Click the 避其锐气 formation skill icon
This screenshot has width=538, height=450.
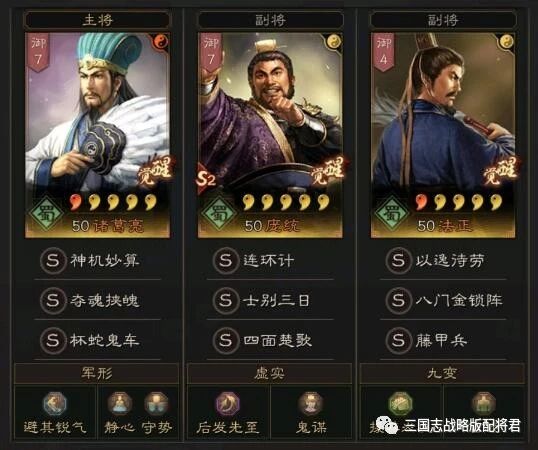(x=55, y=404)
